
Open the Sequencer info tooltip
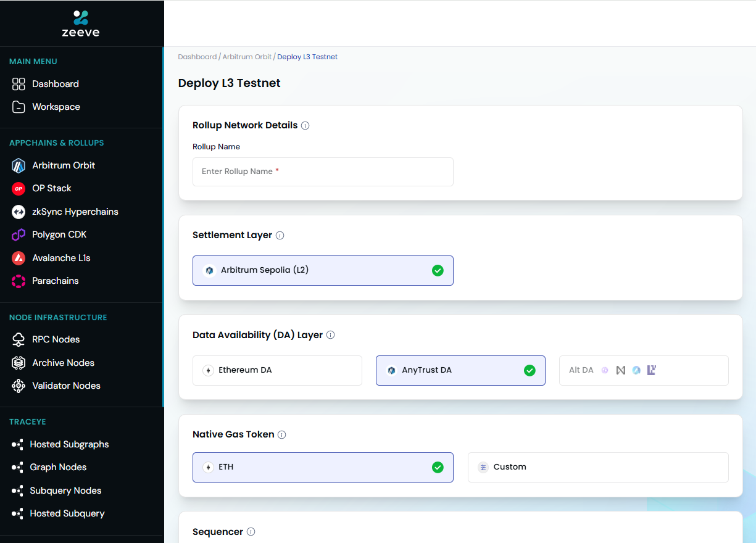[251, 531]
